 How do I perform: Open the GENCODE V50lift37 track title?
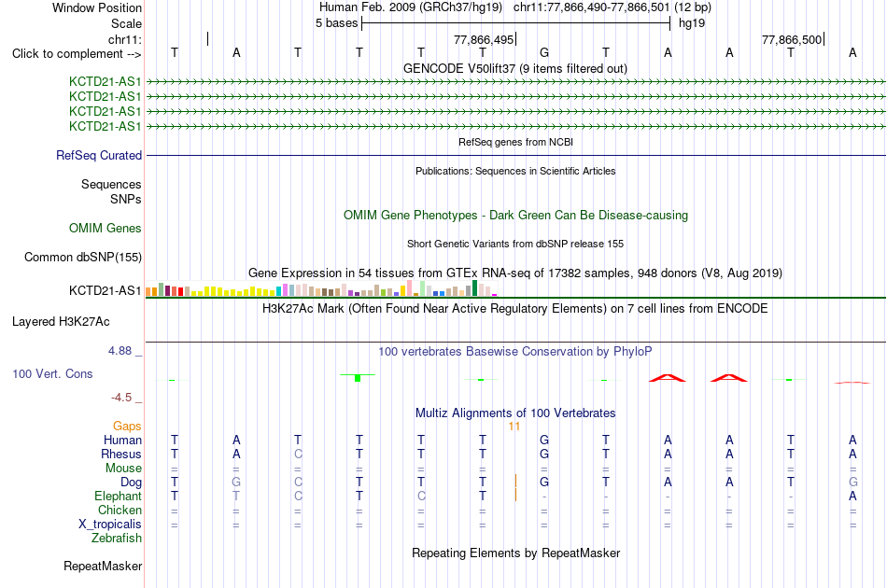pyautogui.click(x=515, y=68)
